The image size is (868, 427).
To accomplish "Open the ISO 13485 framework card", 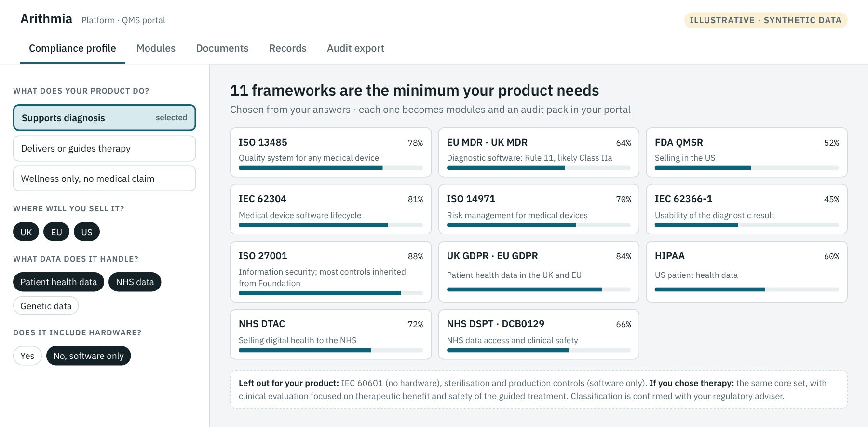I will coord(331,152).
